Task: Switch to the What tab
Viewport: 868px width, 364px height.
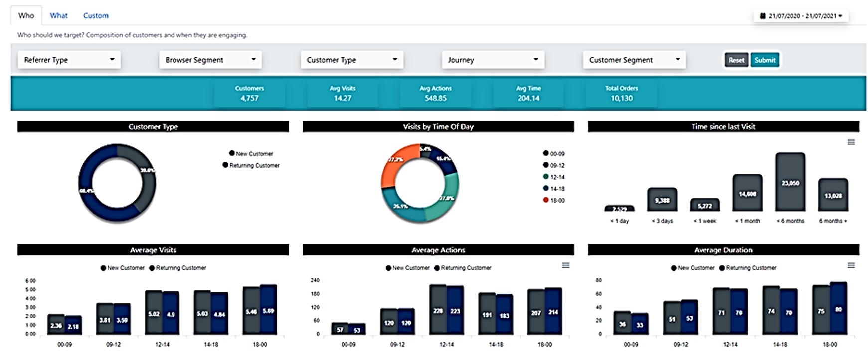Action: tap(59, 15)
